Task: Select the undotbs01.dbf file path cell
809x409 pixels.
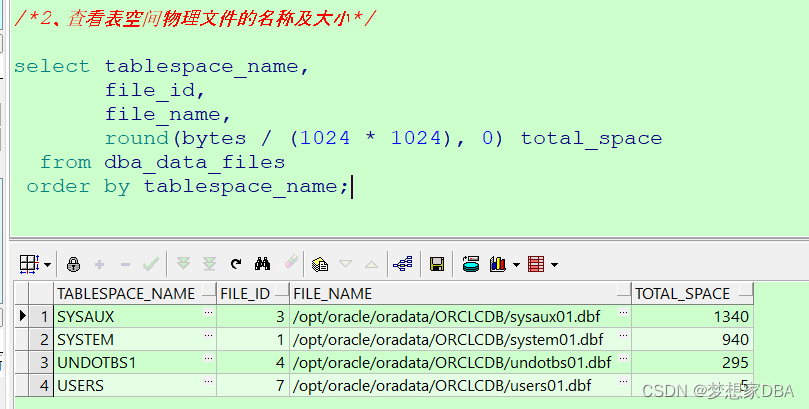Action: 460,363
